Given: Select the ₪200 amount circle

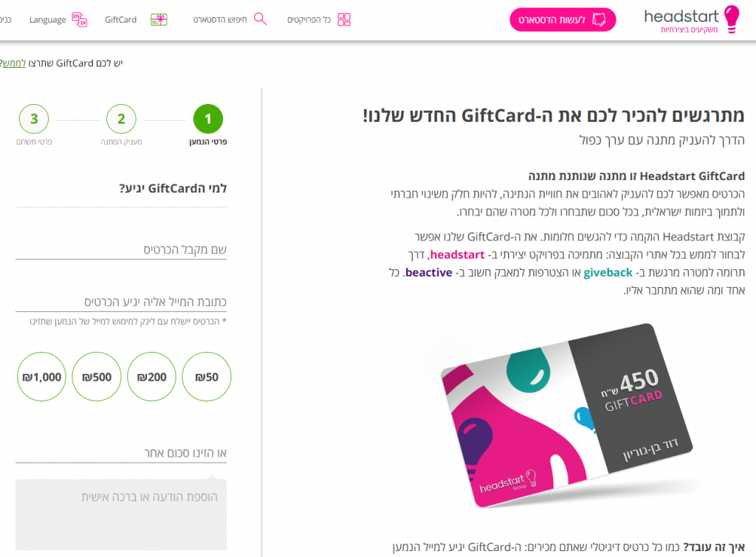Looking at the screenshot, I should coord(151,376).
